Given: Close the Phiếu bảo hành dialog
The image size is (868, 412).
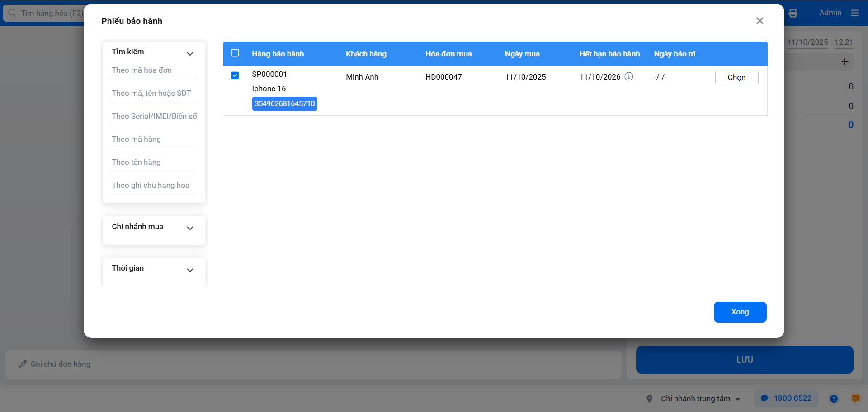Looking at the screenshot, I should click(x=759, y=21).
